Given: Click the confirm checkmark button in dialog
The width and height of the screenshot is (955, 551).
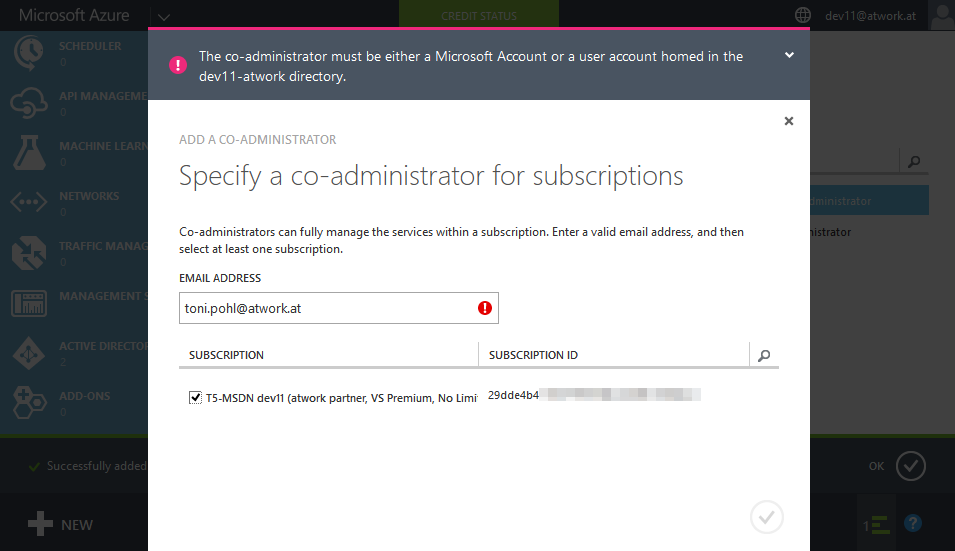Looking at the screenshot, I should click(x=766, y=517).
